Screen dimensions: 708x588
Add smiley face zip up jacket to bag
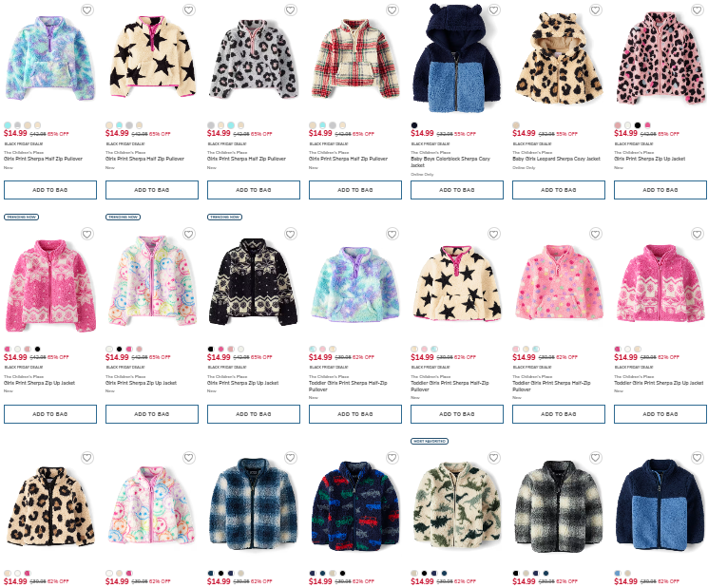(152, 414)
